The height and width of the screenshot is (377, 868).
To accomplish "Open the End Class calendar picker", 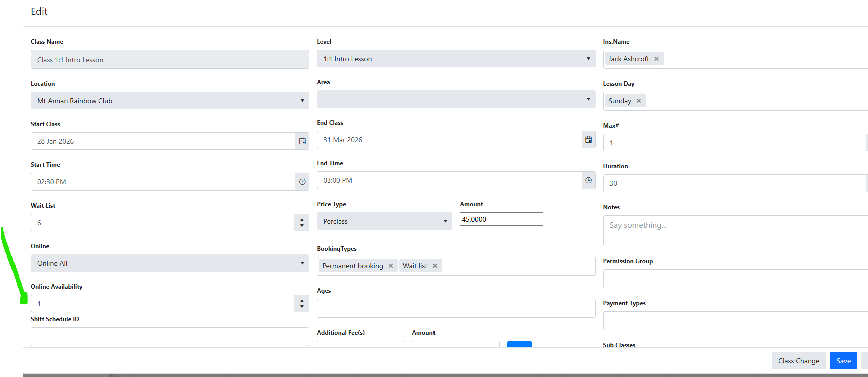I will (588, 140).
